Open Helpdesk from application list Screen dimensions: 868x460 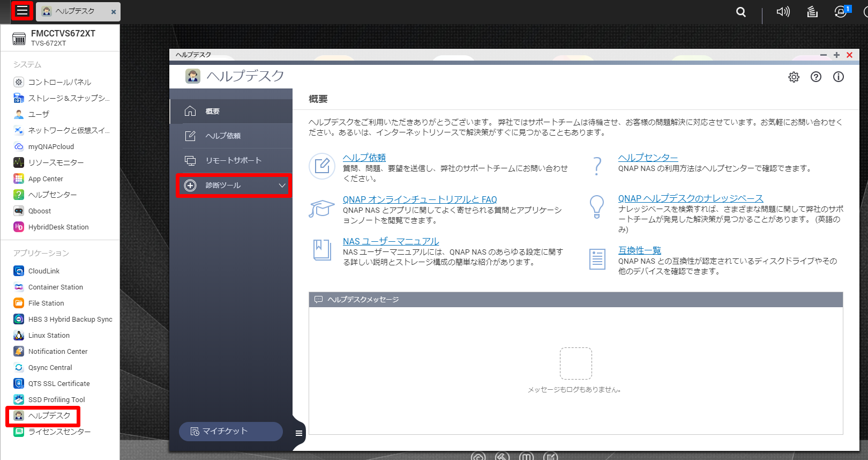[x=43, y=416]
